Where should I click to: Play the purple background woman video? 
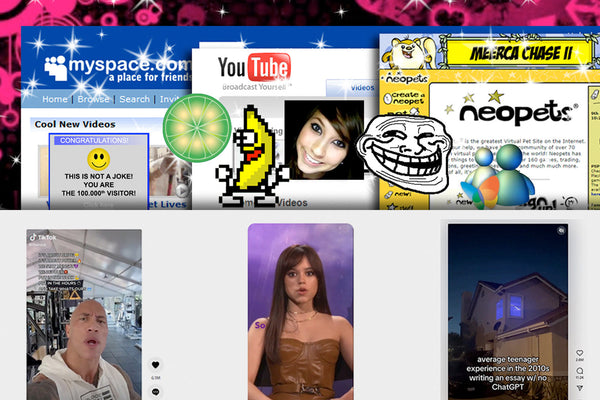pos(301,312)
